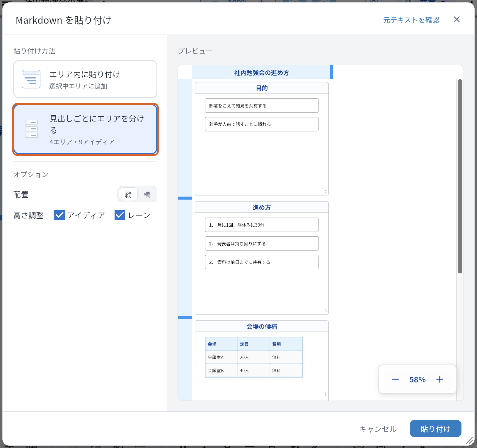
Task: Select the エリア内に貼り付け paste method
Action: point(85,79)
